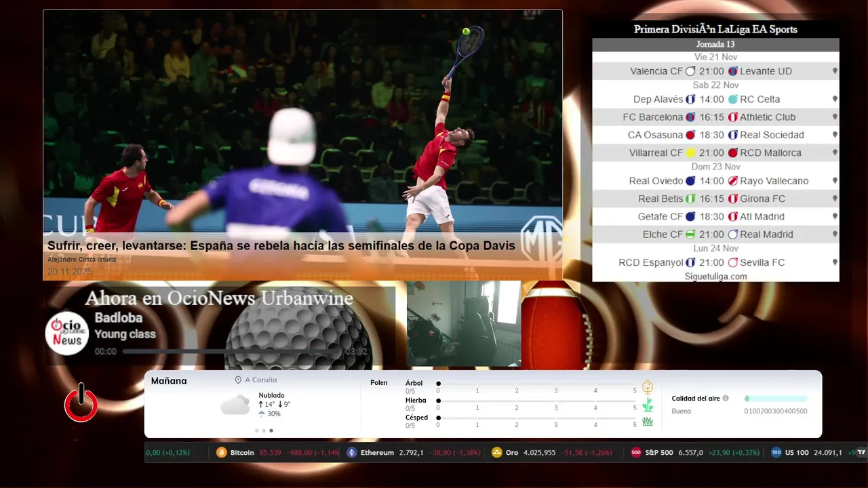Select the dark active weather carousel dot
This screenshot has width=868, height=488.
(x=271, y=430)
